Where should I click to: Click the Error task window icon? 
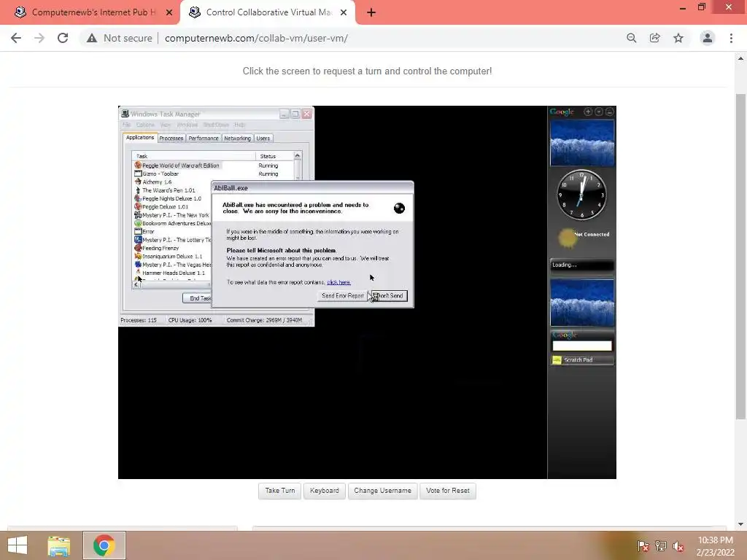pos(138,231)
